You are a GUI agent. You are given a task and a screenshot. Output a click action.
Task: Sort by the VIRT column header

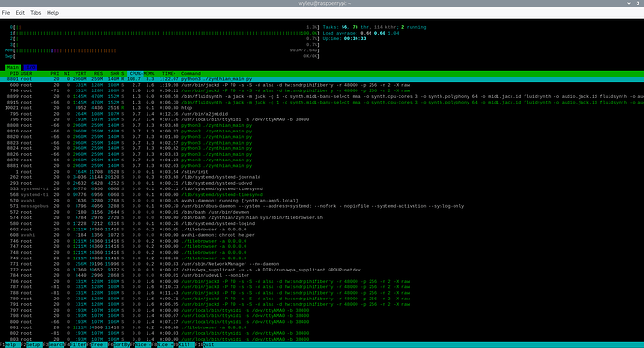(x=80, y=74)
